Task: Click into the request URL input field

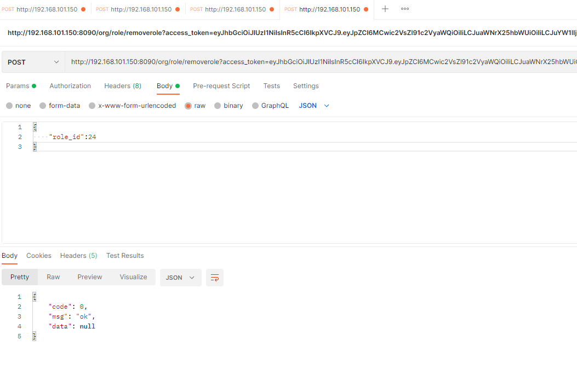Action: click(321, 62)
